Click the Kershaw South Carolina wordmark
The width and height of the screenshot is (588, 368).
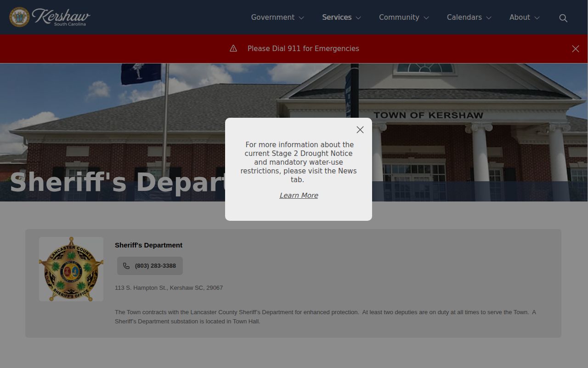(61, 17)
